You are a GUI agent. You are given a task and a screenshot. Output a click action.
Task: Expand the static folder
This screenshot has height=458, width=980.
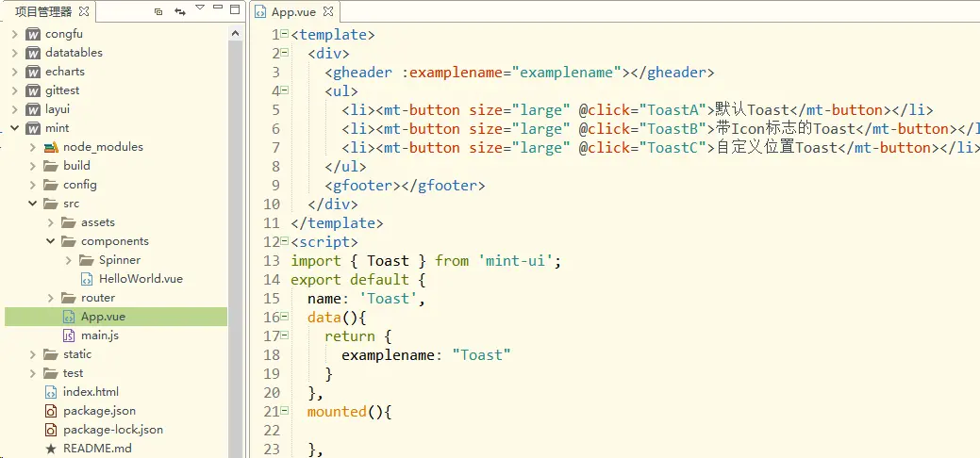pyautogui.click(x=32, y=354)
